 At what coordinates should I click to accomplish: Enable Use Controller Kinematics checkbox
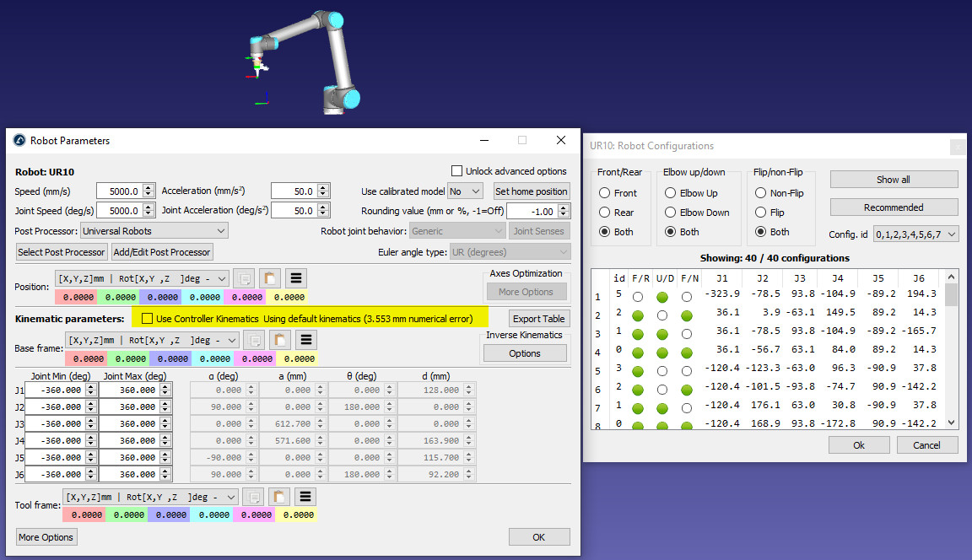(x=148, y=318)
